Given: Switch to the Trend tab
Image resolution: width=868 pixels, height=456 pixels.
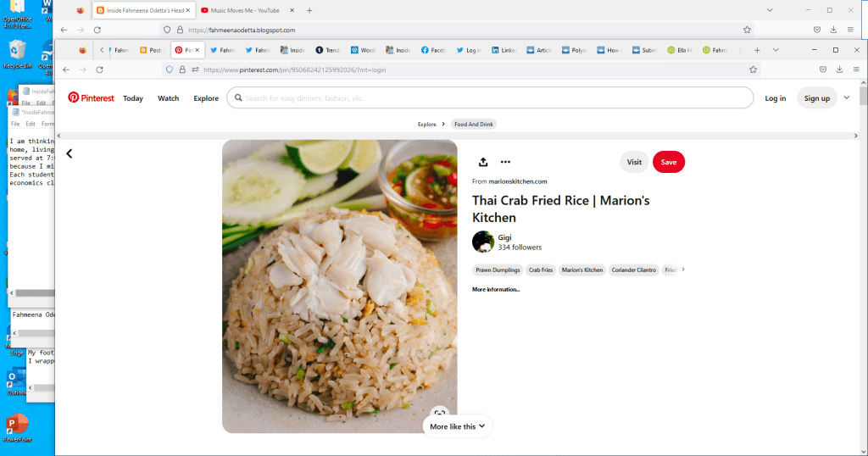Looking at the screenshot, I should coord(328,50).
